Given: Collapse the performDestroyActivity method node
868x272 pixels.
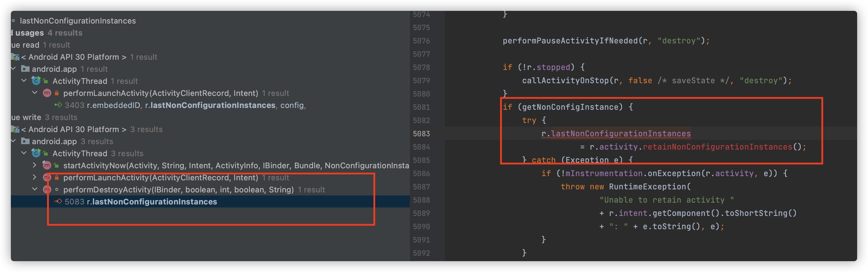Looking at the screenshot, I should 35,189.
